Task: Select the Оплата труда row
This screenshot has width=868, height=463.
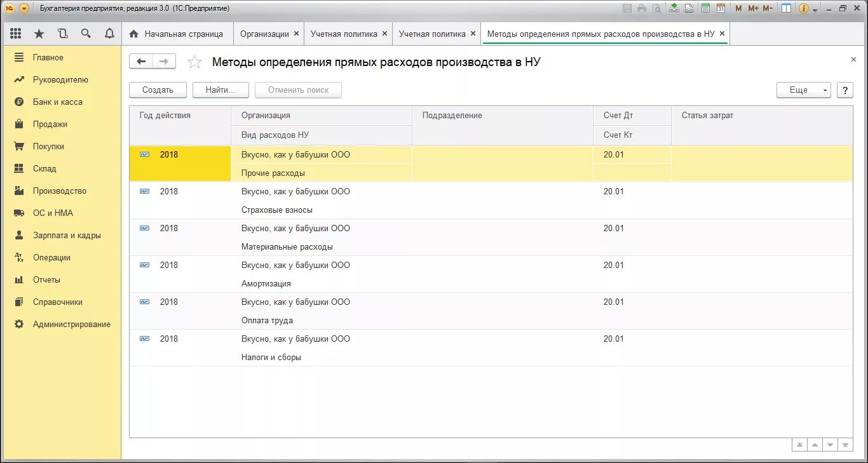Action: (x=491, y=311)
